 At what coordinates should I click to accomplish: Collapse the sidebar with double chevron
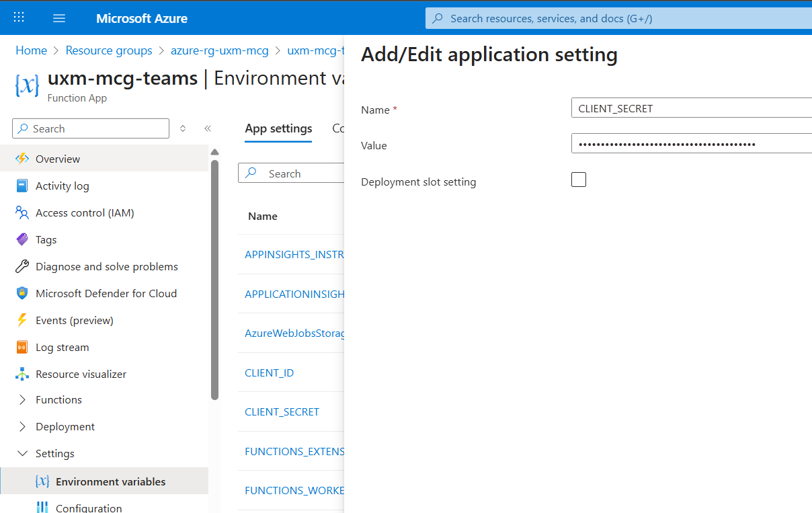(x=208, y=128)
